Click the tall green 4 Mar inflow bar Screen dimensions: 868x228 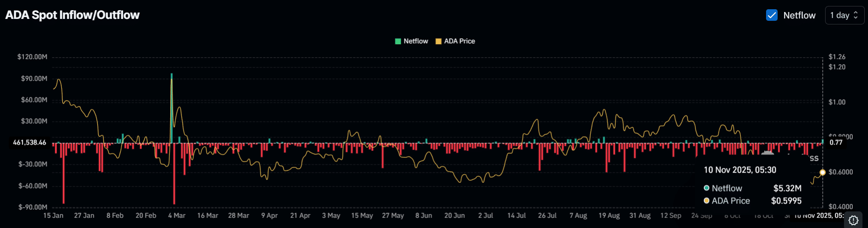[172, 108]
